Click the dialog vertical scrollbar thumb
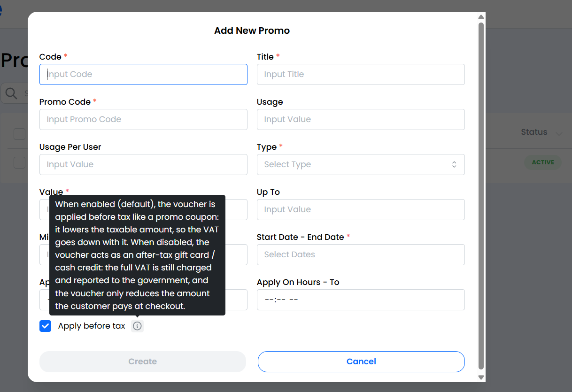 pyautogui.click(x=481, y=196)
